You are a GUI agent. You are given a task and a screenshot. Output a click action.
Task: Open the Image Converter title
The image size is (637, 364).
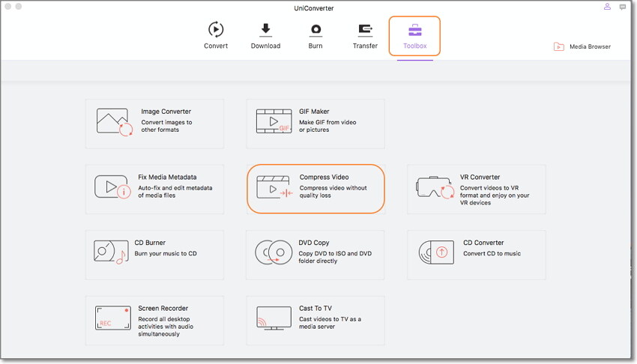[x=166, y=112]
